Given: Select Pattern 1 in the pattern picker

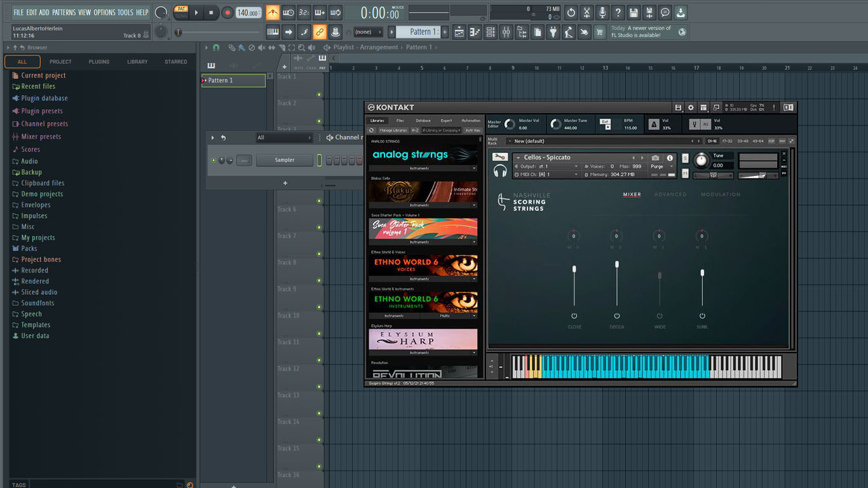Looking at the screenshot, I should [233, 81].
